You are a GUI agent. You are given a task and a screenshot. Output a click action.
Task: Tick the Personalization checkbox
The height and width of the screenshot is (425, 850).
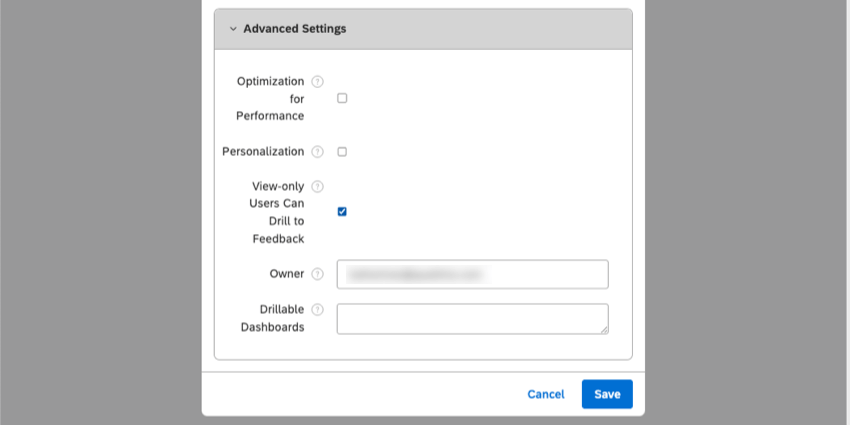342,152
